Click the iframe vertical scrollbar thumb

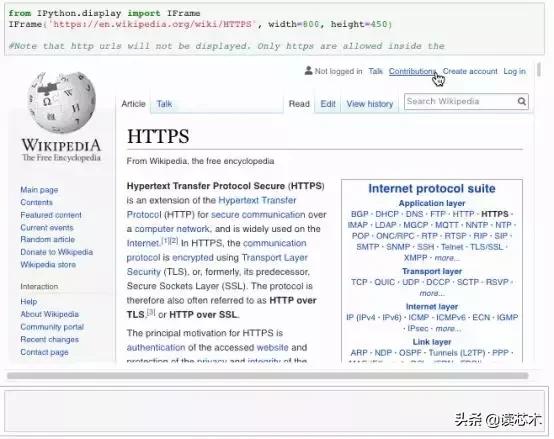538,69
